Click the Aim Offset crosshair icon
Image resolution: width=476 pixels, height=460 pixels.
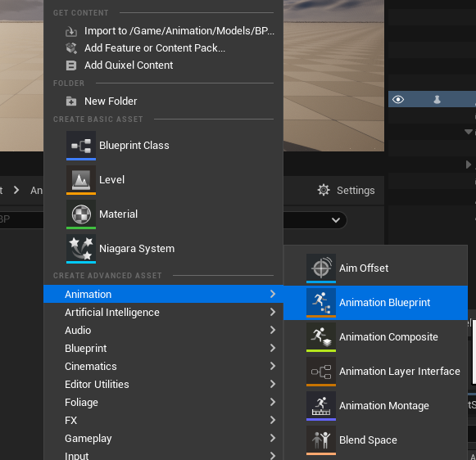(x=321, y=268)
